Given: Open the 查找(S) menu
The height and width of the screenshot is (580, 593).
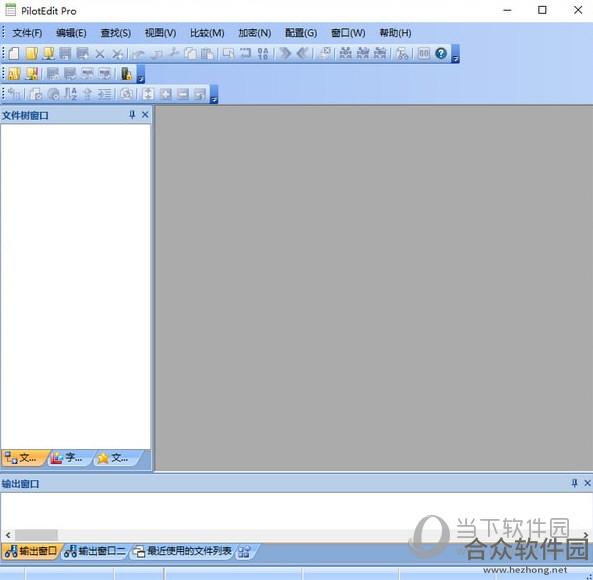Looking at the screenshot, I should point(116,33).
